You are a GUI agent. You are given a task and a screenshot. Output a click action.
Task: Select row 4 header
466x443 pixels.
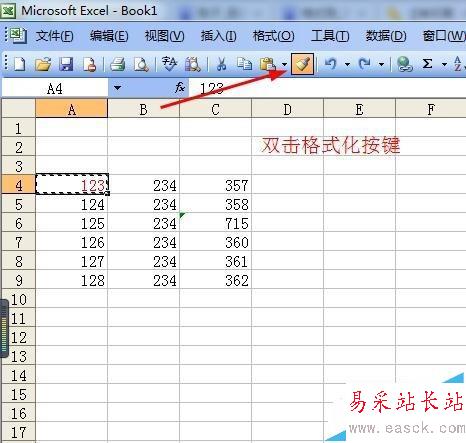pos(19,185)
